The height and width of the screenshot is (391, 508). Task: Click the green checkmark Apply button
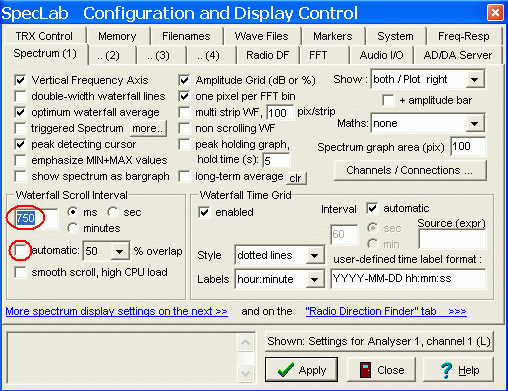301,370
